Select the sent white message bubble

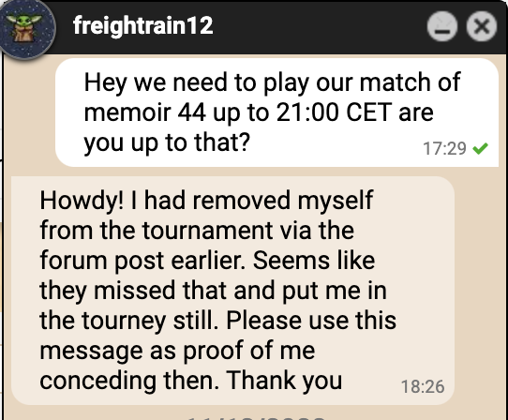point(277,112)
